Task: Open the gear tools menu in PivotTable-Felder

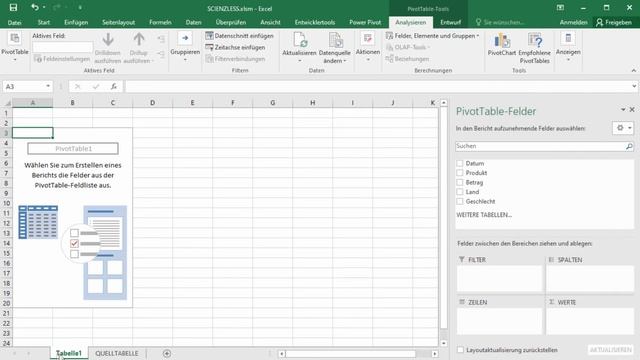Action: [622, 128]
